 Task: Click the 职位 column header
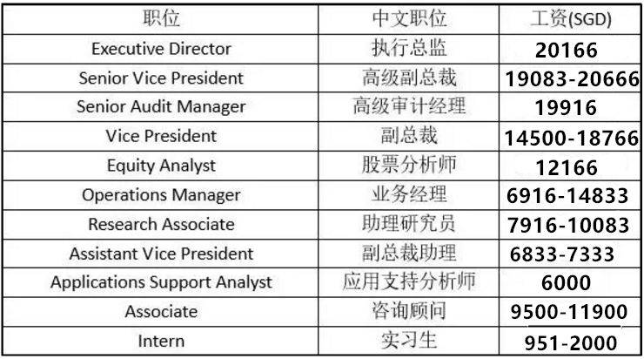(x=161, y=18)
